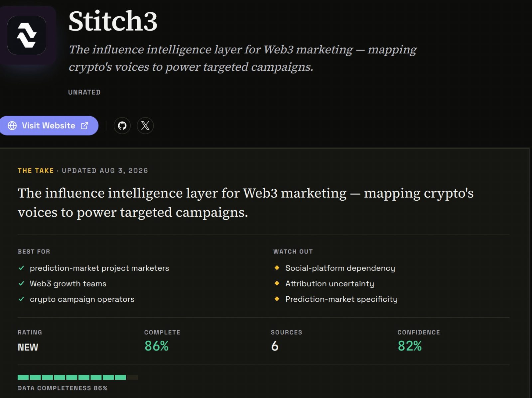Select the 82% confidence value

pyautogui.click(x=410, y=346)
